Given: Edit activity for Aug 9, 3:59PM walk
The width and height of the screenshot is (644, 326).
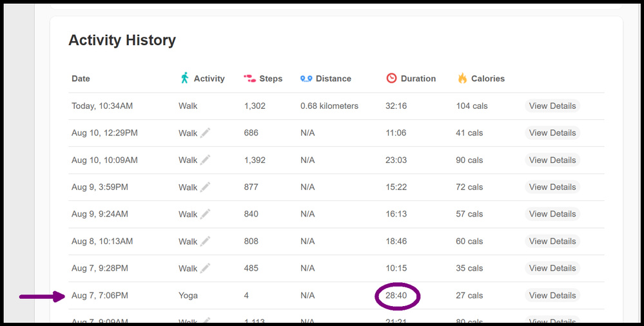Looking at the screenshot, I should tap(205, 187).
